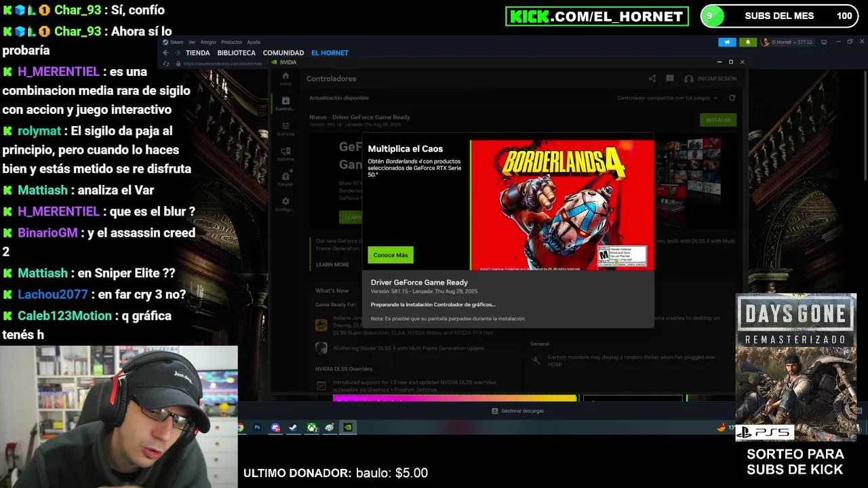The image size is (868, 488).
Task: Click the feedback message icon in NVIDIA header
Action: click(670, 79)
